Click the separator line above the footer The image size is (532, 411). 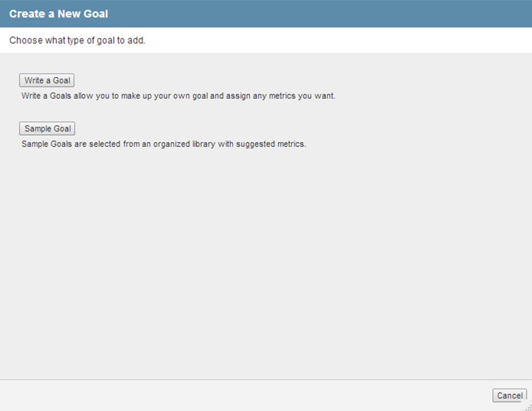265,380
